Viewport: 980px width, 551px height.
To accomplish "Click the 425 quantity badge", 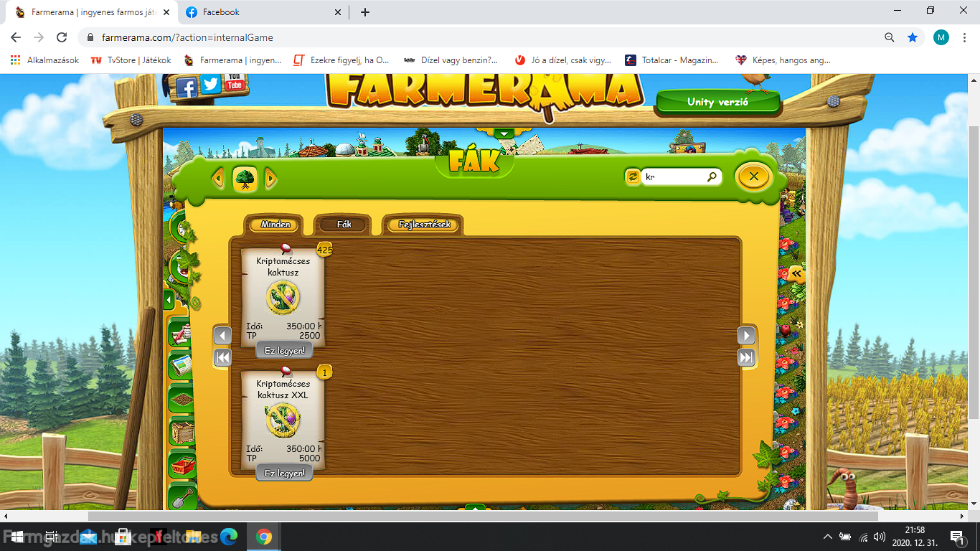I will pyautogui.click(x=325, y=250).
